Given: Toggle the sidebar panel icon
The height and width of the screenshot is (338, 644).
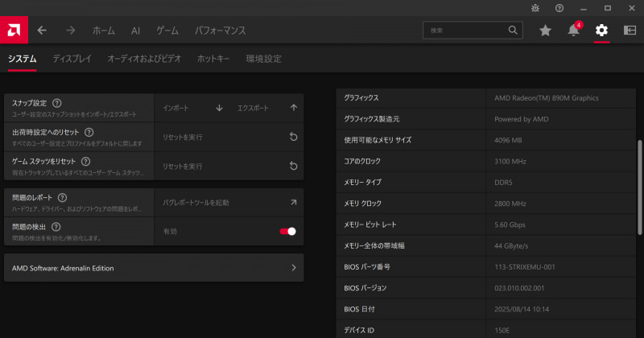Looking at the screenshot, I should click(x=630, y=30).
